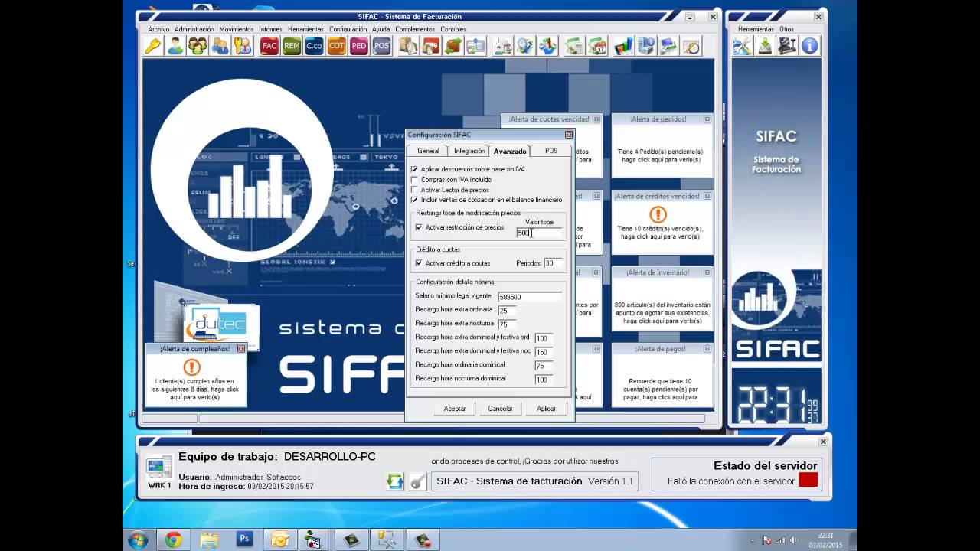Switch to the Integración tab
This screenshot has height=551, width=980.
[469, 151]
